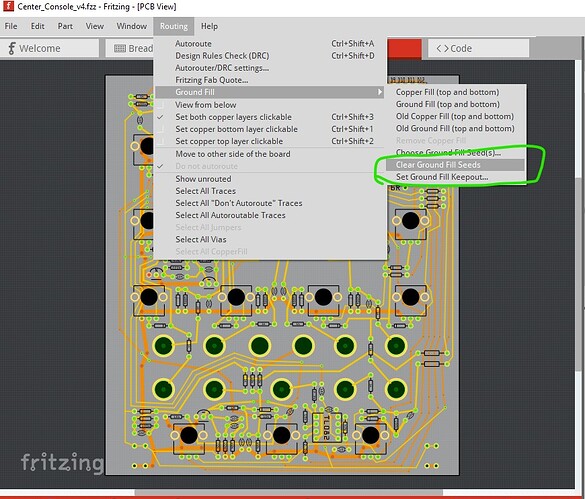Open the Part menu
This screenshot has width=585, height=499.
coord(65,26)
